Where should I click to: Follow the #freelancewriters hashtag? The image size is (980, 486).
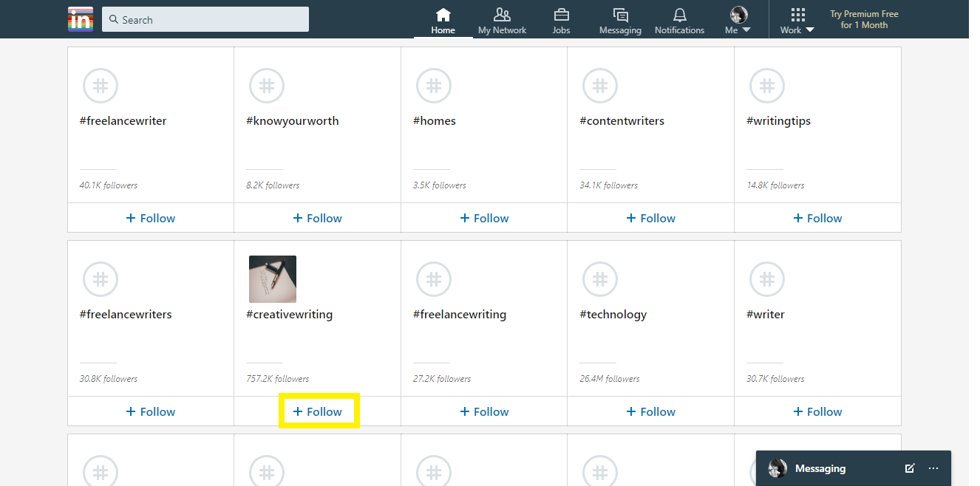tap(151, 411)
